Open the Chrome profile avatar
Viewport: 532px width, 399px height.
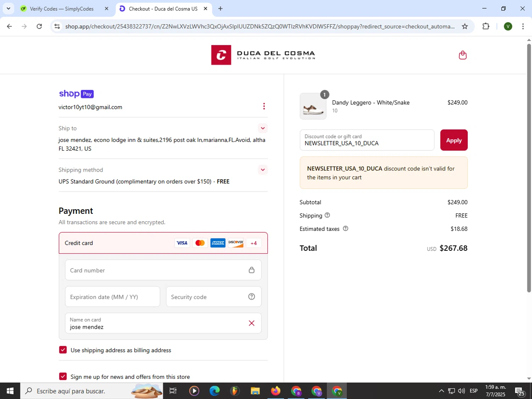[508, 26]
